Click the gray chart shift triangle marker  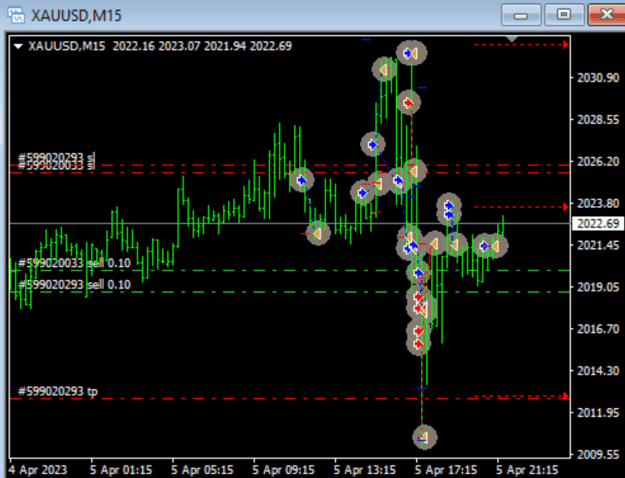click(x=511, y=39)
